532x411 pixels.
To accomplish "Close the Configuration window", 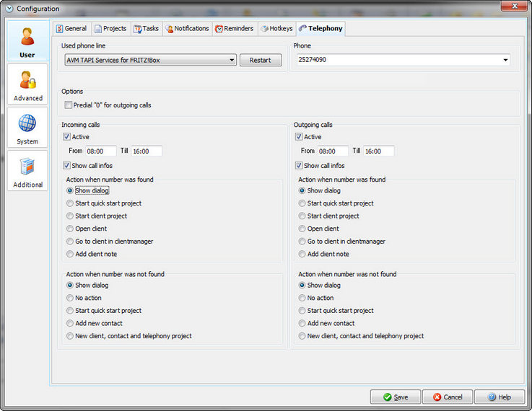I will pyautogui.click(x=515, y=6).
